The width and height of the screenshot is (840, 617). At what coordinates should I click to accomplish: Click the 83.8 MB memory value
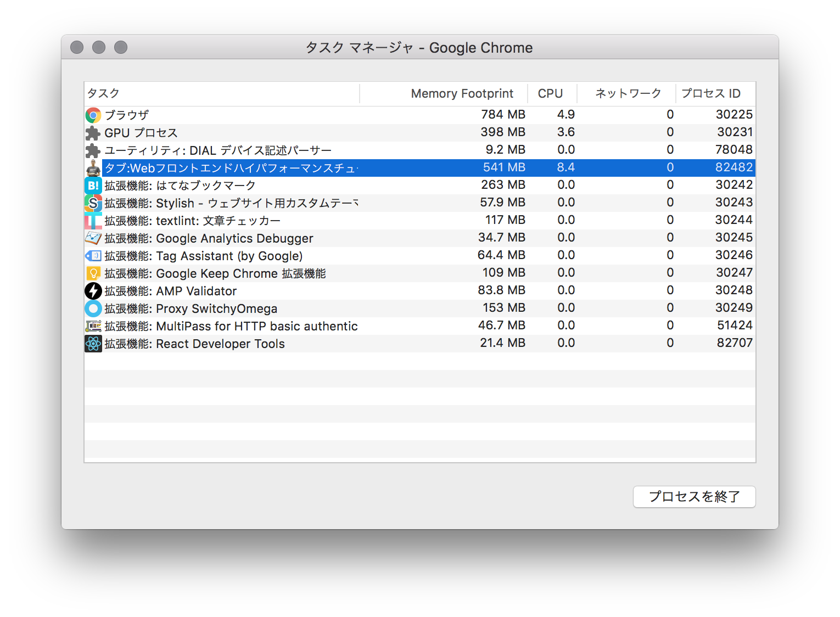click(x=501, y=290)
